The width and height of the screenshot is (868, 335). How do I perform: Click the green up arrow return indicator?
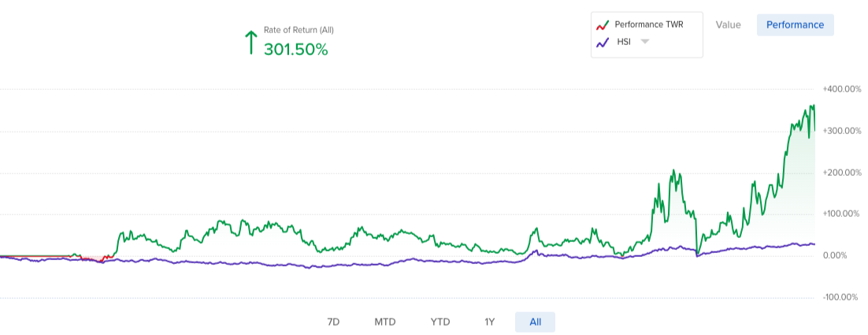point(251,43)
